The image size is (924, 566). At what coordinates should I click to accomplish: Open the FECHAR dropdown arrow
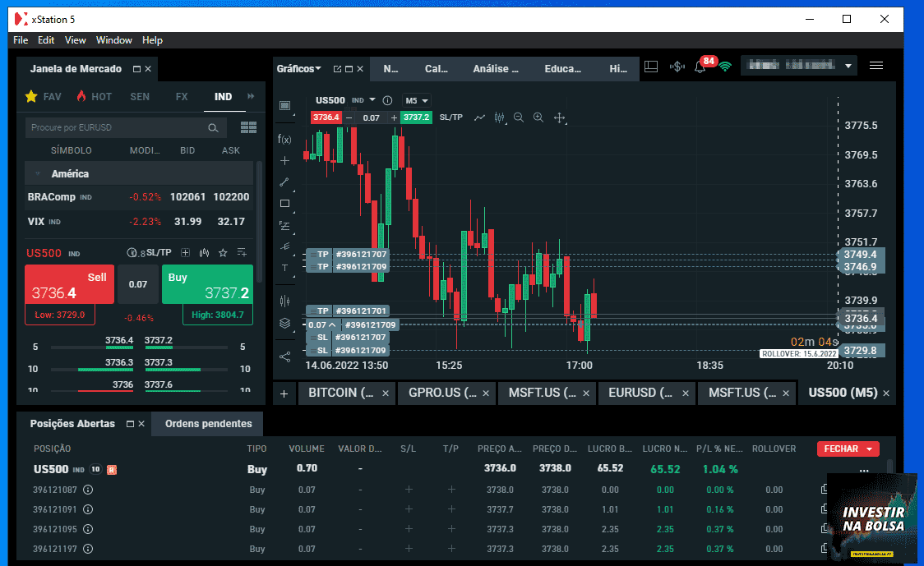869,449
